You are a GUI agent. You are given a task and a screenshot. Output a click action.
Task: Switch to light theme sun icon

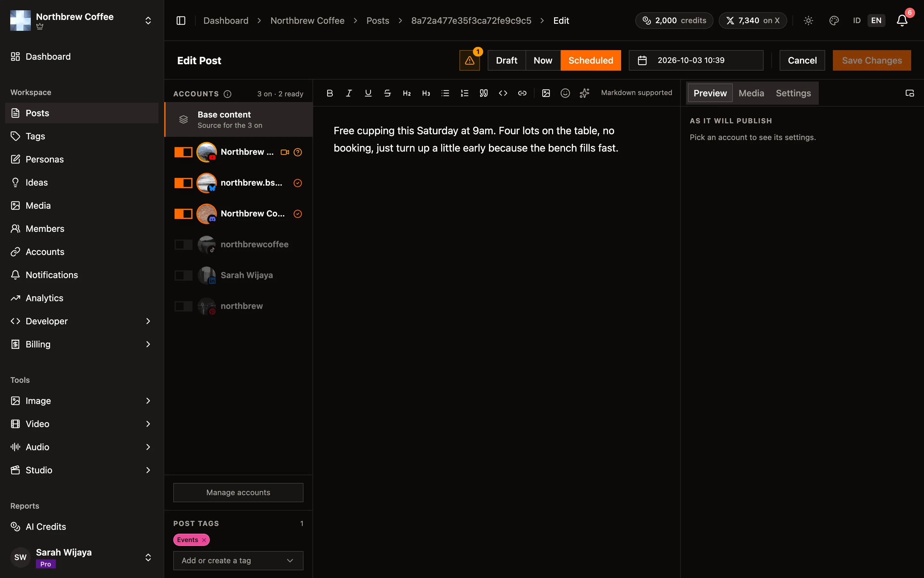pos(808,21)
